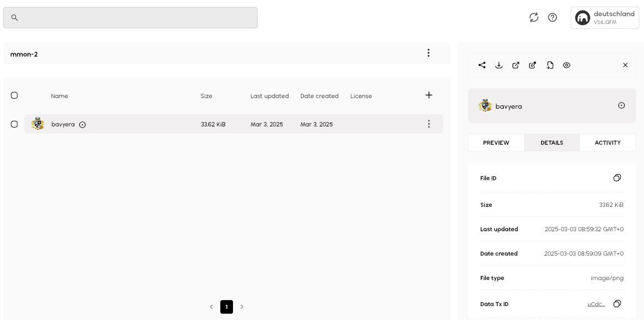Preview bavyera with the eye icon

click(566, 65)
